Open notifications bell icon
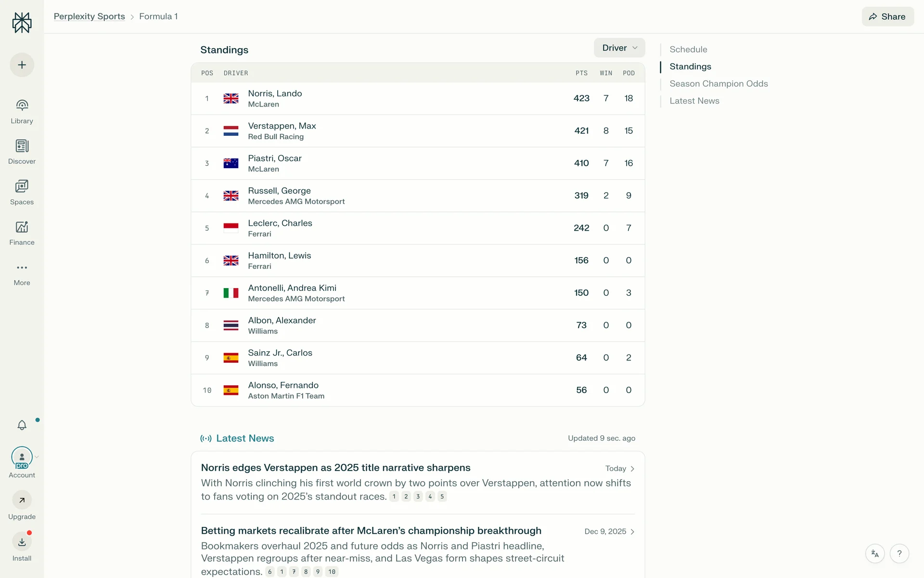Screen dimensions: 924x578 click(22, 425)
